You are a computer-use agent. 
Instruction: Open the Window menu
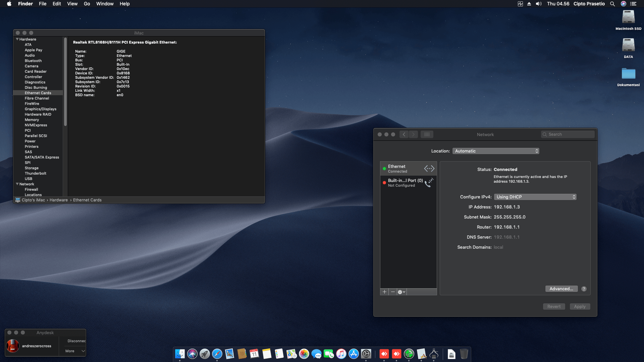tap(105, 4)
